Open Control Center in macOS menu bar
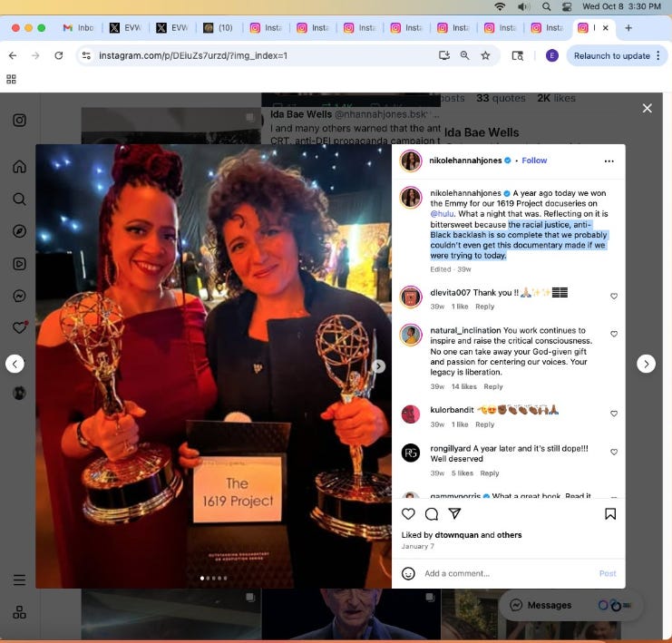This screenshot has height=643, width=672. click(567, 6)
